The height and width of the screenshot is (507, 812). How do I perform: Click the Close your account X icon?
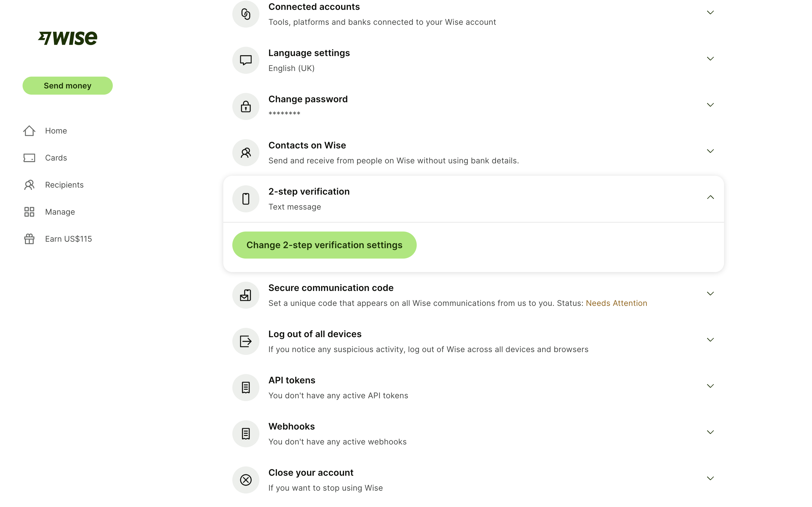coord(246,480)
